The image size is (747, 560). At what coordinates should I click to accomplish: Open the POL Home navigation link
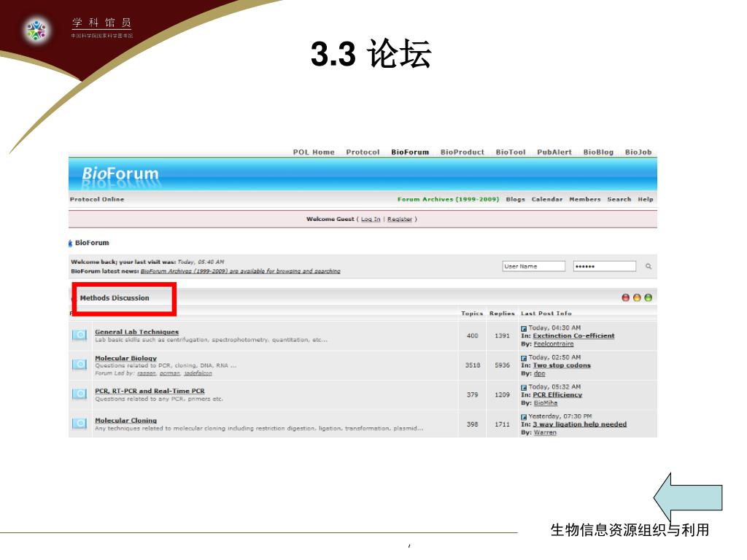314,152
